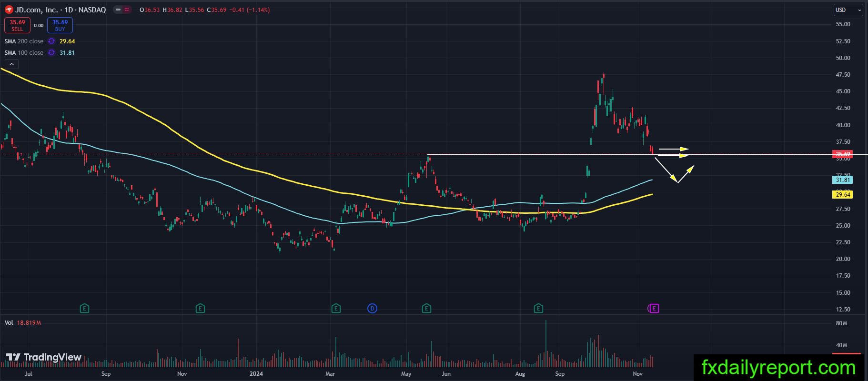
Task: Click the 80M volume scale label
Action: pos(841,323)
